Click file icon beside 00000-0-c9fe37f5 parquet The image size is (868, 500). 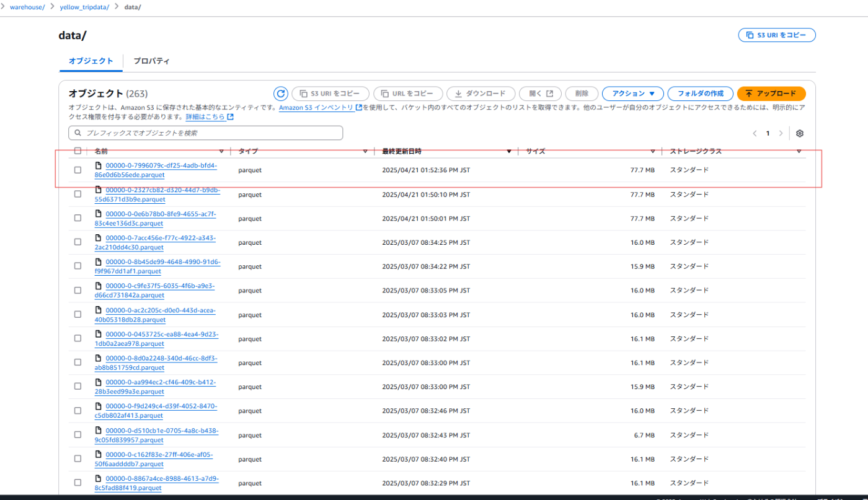pyautogui.click(x=98, y=286)
